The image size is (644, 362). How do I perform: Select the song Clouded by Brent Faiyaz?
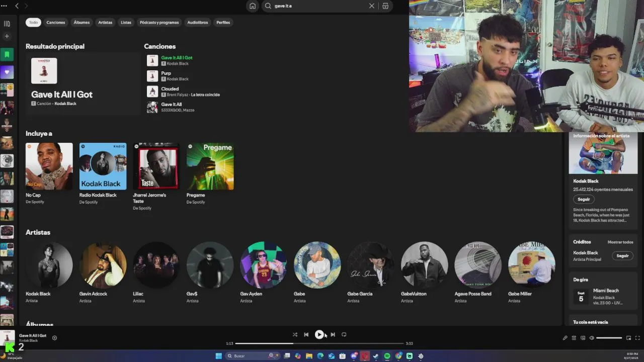pyautogui.click(x=170, y=89)
